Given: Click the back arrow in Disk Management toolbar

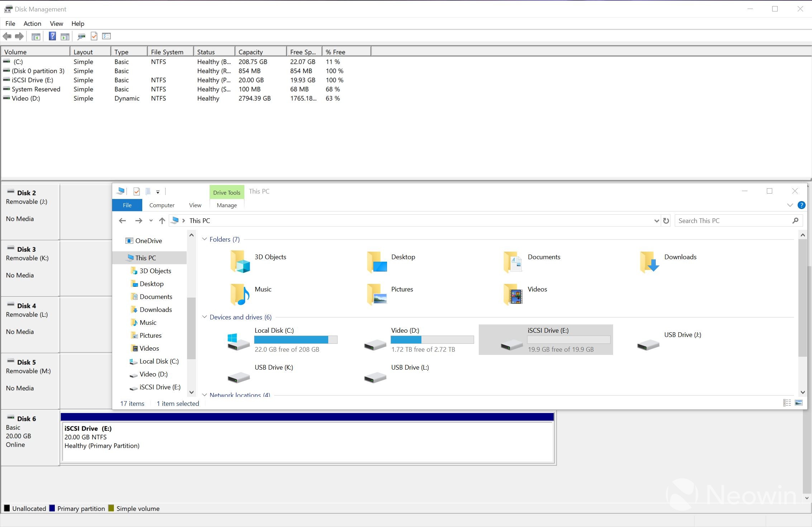Looking at the screenshot, I should coord(7,36).
